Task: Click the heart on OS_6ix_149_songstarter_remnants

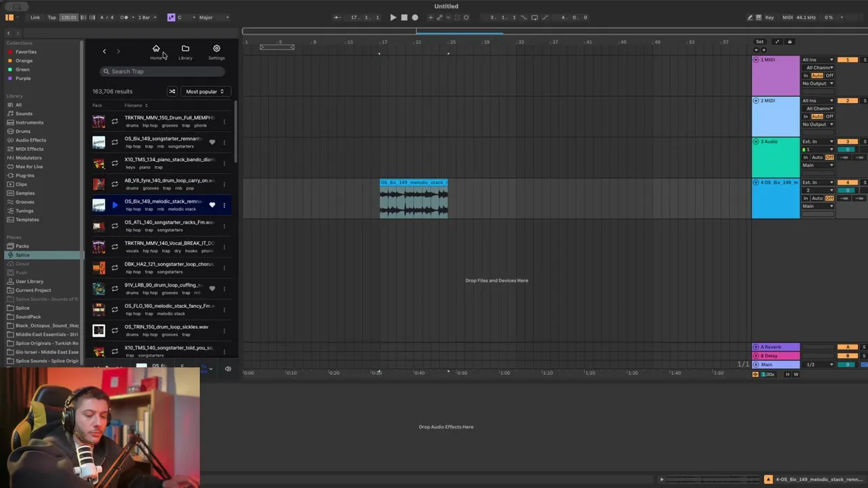Action: (x=212, y=142)
